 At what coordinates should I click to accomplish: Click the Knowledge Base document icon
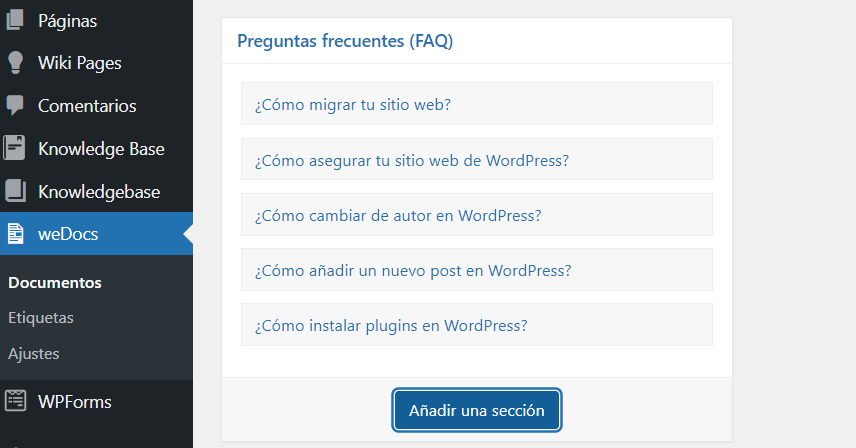click(15, 148)
